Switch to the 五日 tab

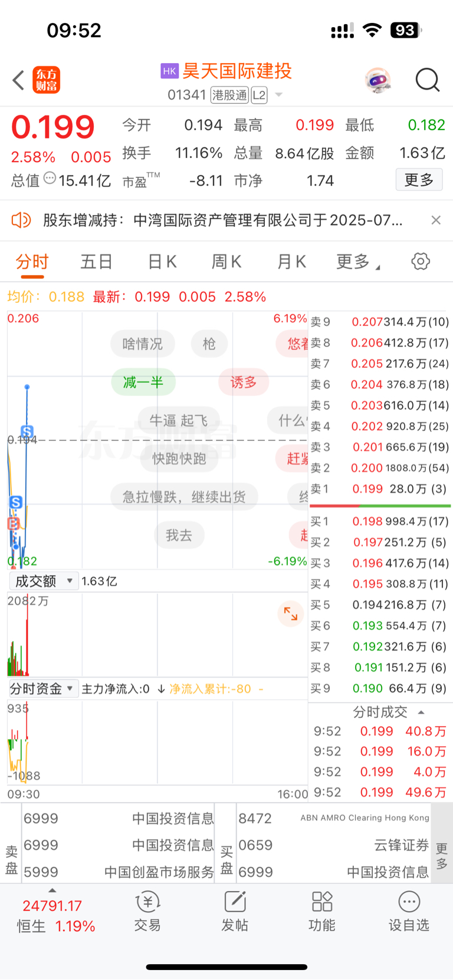[96, 262]
